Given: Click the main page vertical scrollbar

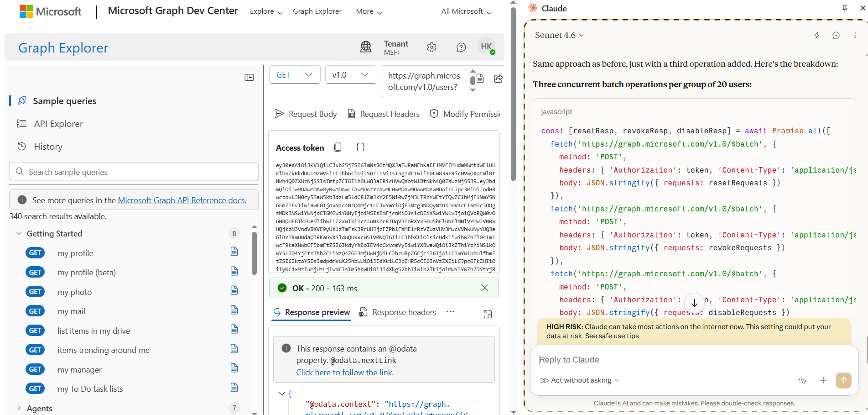Looking at the screenshot, I should tap(513, 94).
